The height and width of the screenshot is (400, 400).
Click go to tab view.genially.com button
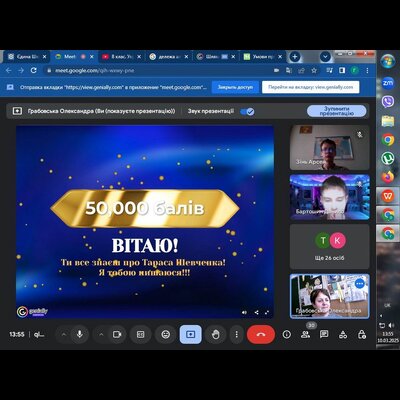tap(311, 87)
